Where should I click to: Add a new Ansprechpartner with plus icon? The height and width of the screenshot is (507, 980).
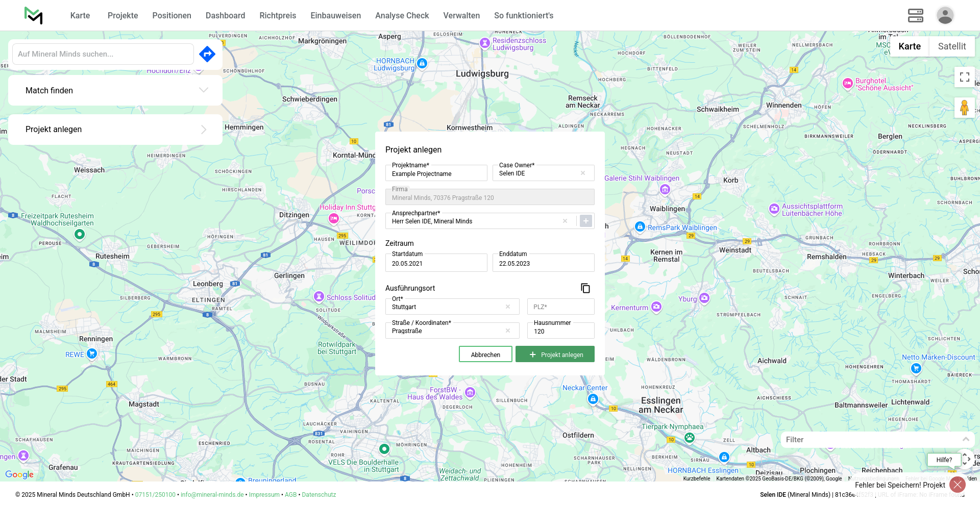tap(586, 221)
